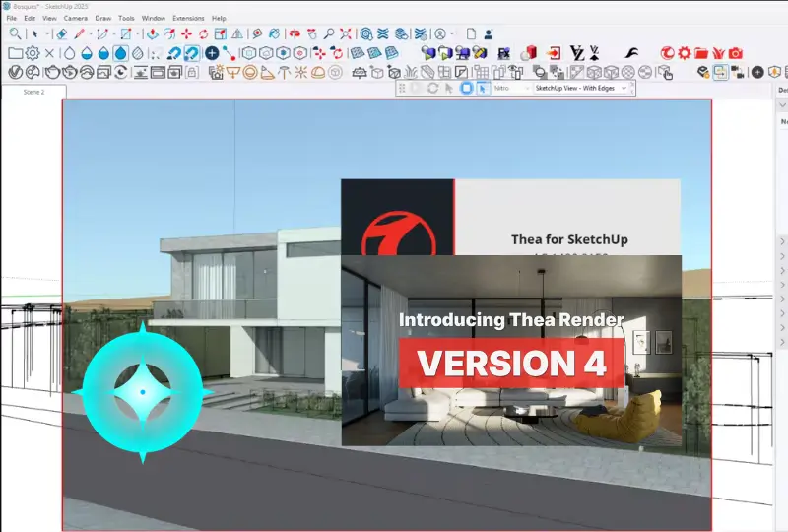Activate the Scale tool
788x532 pixels.
(x=220, y=34)
